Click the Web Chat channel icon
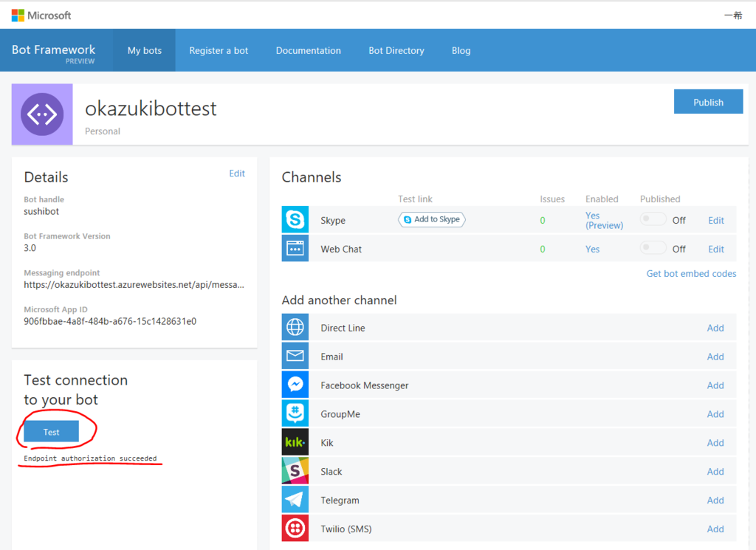 pos(295,249)
